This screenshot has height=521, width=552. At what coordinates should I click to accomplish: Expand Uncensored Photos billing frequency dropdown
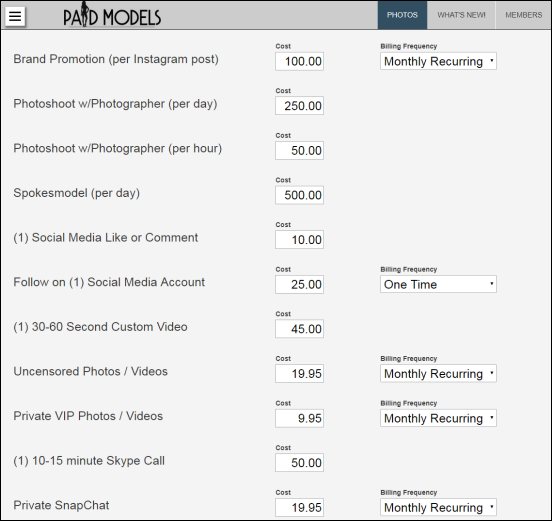tap(438, 374)
